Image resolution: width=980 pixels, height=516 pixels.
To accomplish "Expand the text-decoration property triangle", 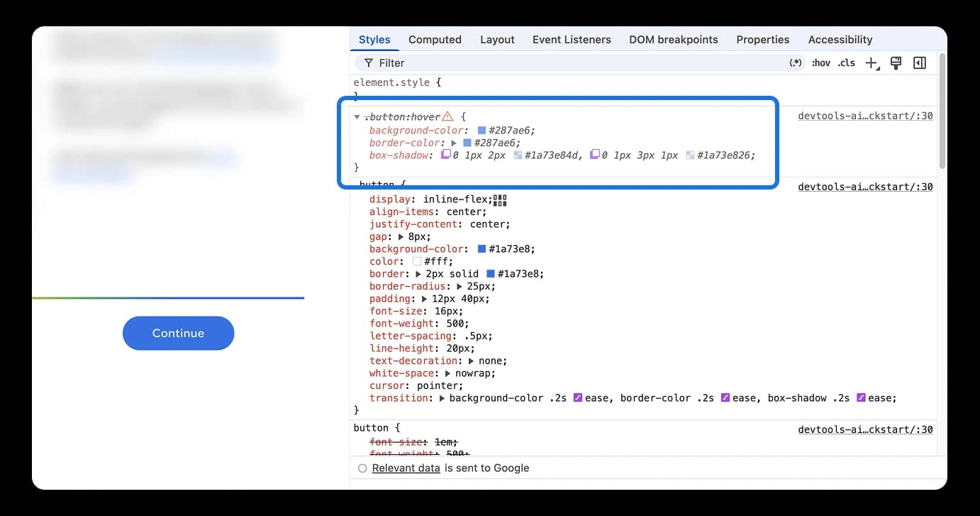I will pyautogui.click(x=472, y=361).
